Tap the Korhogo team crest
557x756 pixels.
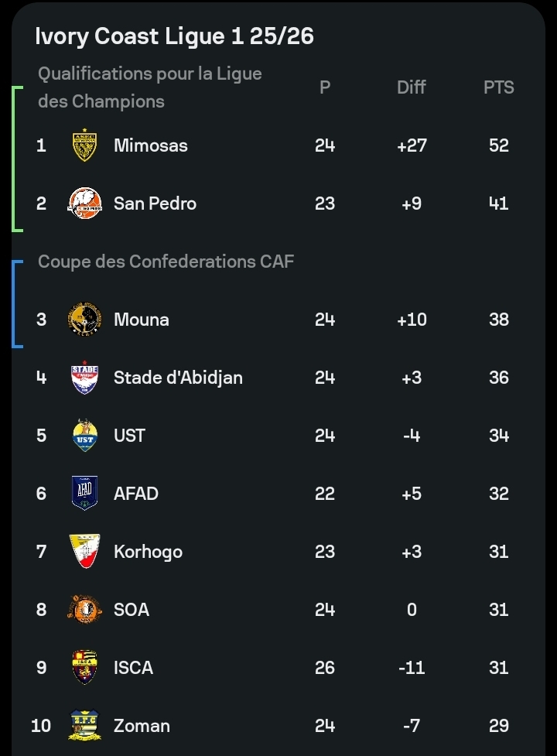point(84,552)
